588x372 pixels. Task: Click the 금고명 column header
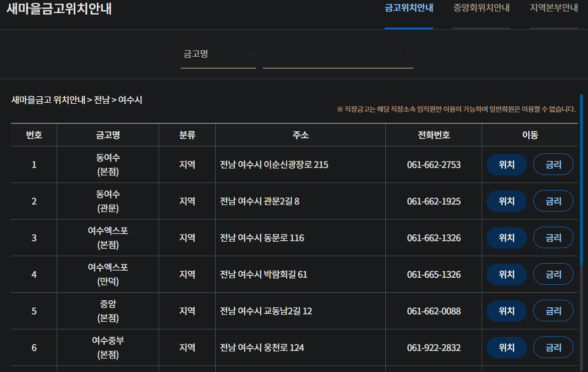(108, 135)
